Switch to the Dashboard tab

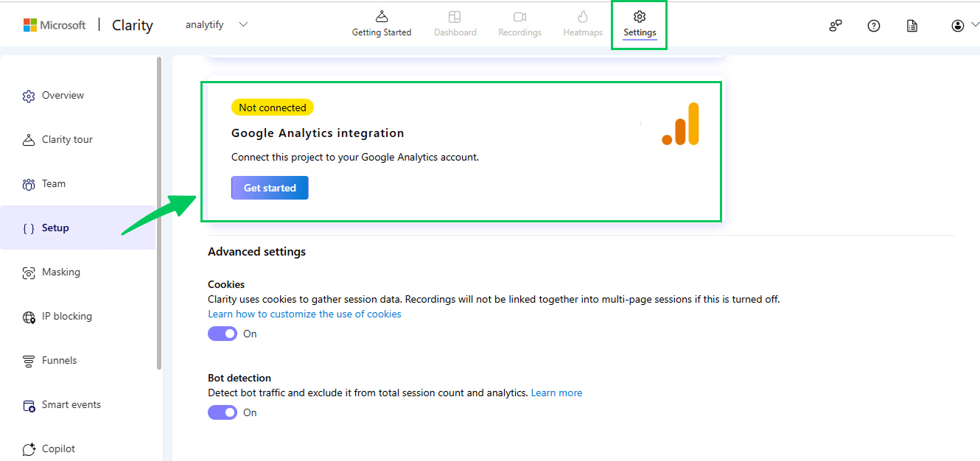click(455, 24)
